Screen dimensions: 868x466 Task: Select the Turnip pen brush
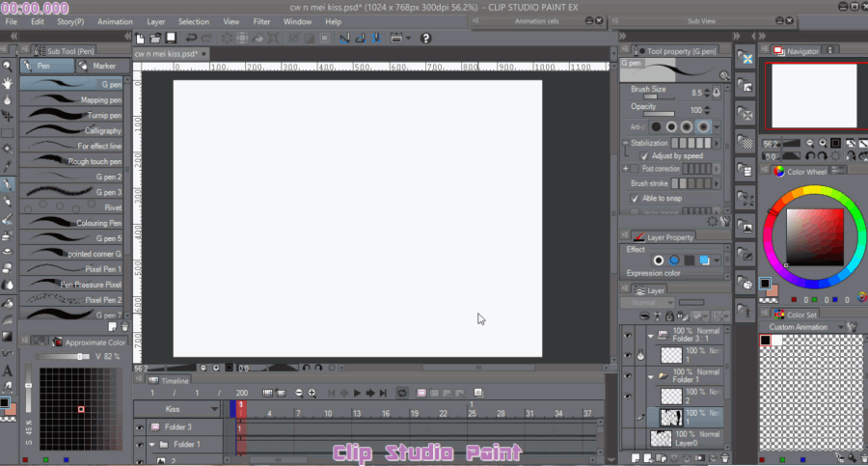pyautogui.click(x=71, y=115)
